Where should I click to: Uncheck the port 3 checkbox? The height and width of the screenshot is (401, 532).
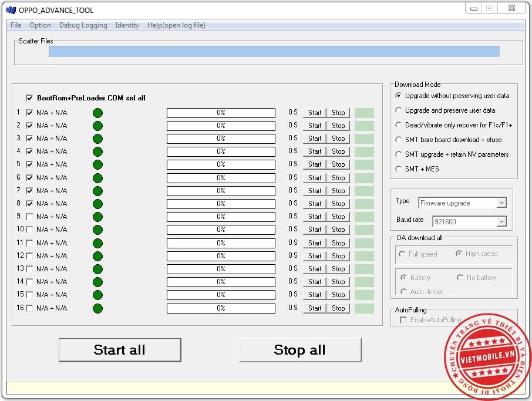pos(29,139)
